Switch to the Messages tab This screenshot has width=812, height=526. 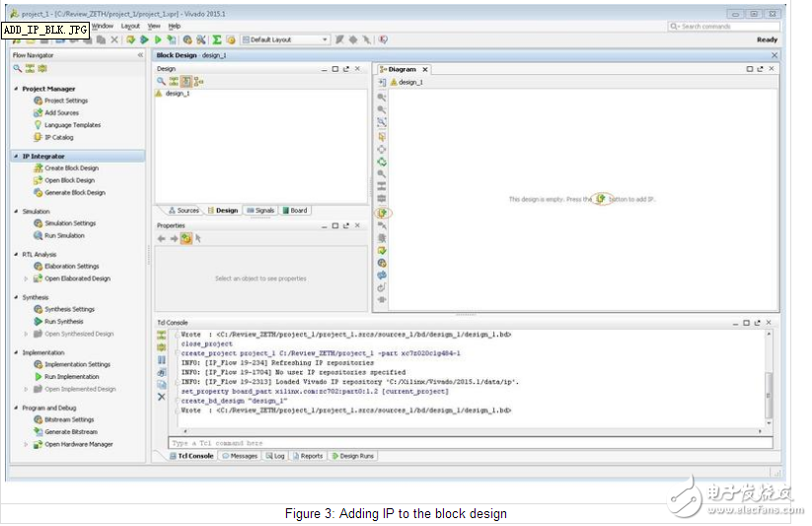(240, 456)
